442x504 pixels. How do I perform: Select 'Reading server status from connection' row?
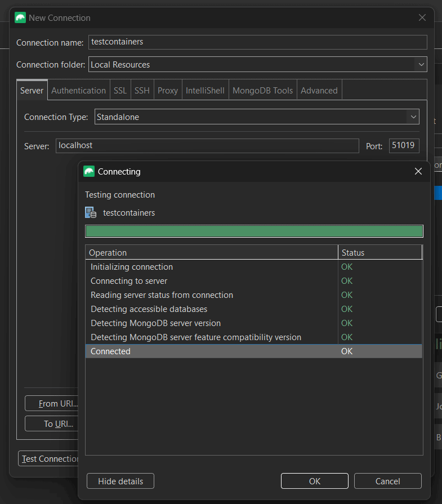[253, 295]
